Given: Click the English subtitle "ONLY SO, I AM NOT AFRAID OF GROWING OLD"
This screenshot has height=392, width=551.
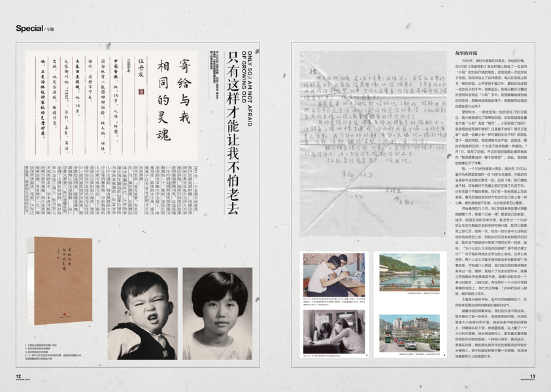Looking at the screenshot, I should [x=247, y=88].
